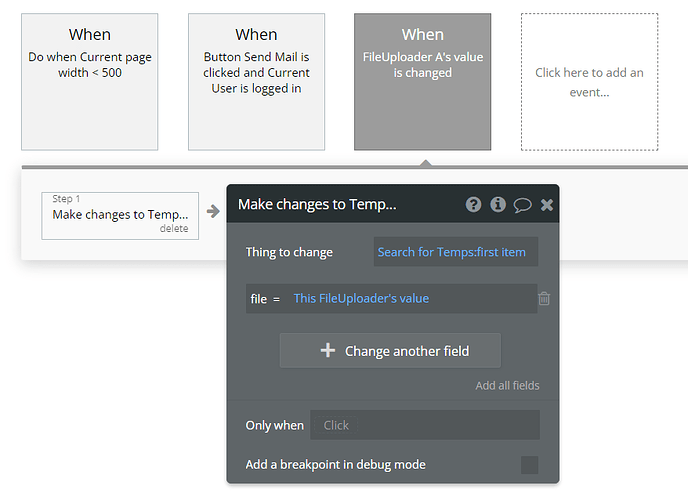The width and height of the screenshot is (688, 500).
Task: Click 'Click here to add an event' box
Action: (589, 81)
